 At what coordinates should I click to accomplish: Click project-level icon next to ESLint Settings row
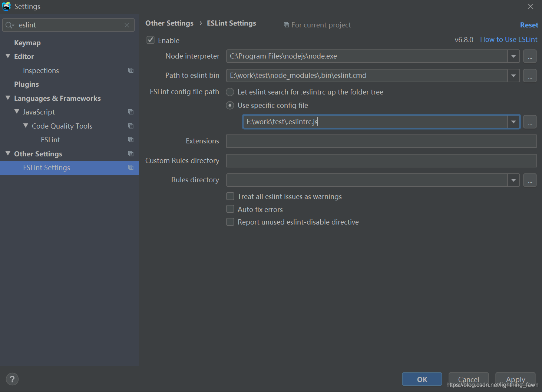coord(130,167)
